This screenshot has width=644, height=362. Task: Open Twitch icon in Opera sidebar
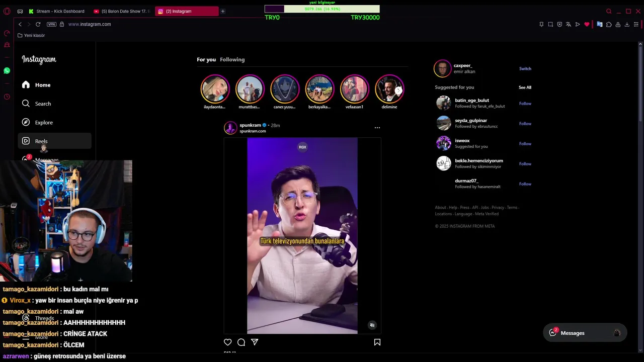[7, 45]
